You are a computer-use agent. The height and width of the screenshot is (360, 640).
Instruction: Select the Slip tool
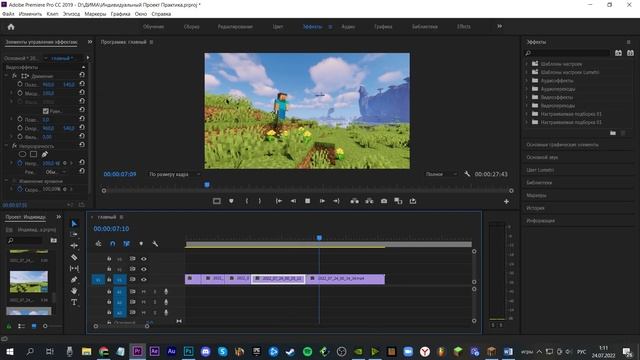point(74,269)
